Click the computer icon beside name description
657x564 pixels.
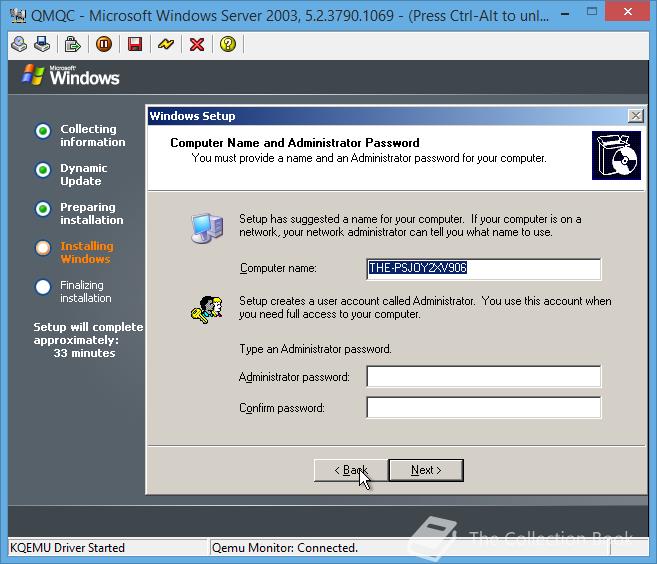207,228
